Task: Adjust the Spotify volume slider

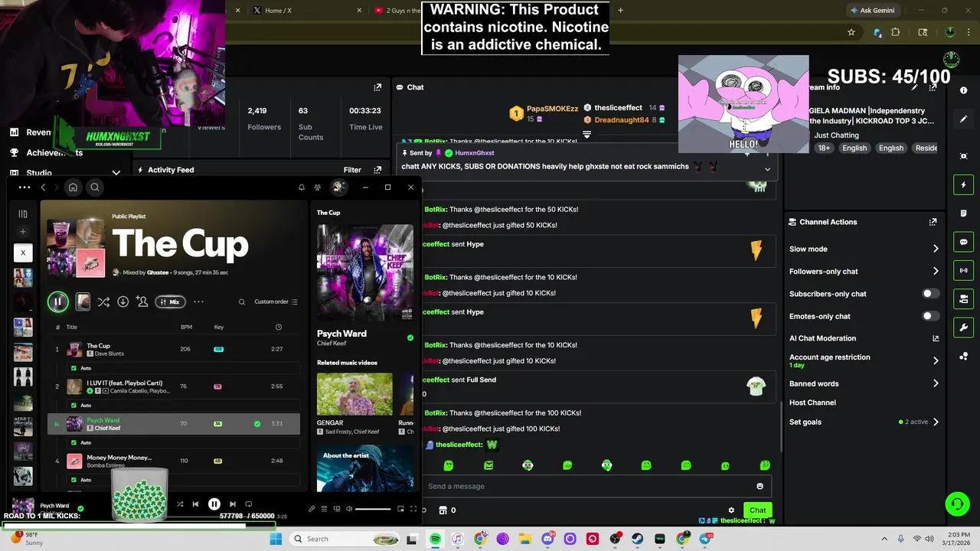Action: (374, 509)
